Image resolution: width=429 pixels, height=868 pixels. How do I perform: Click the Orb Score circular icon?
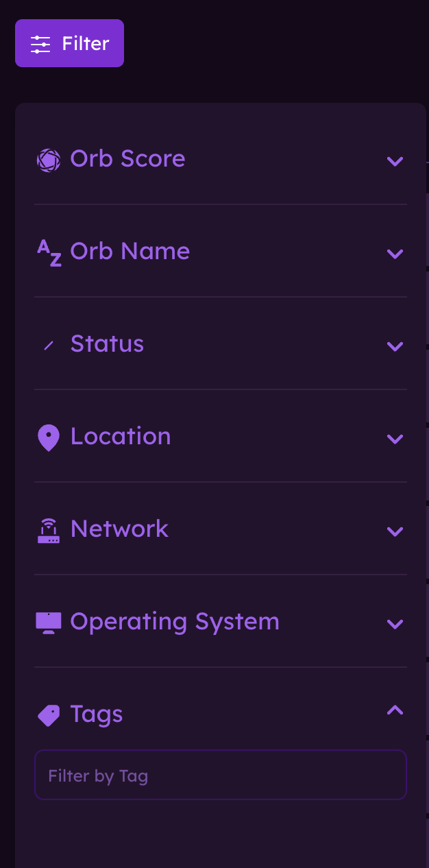(48, 159)
